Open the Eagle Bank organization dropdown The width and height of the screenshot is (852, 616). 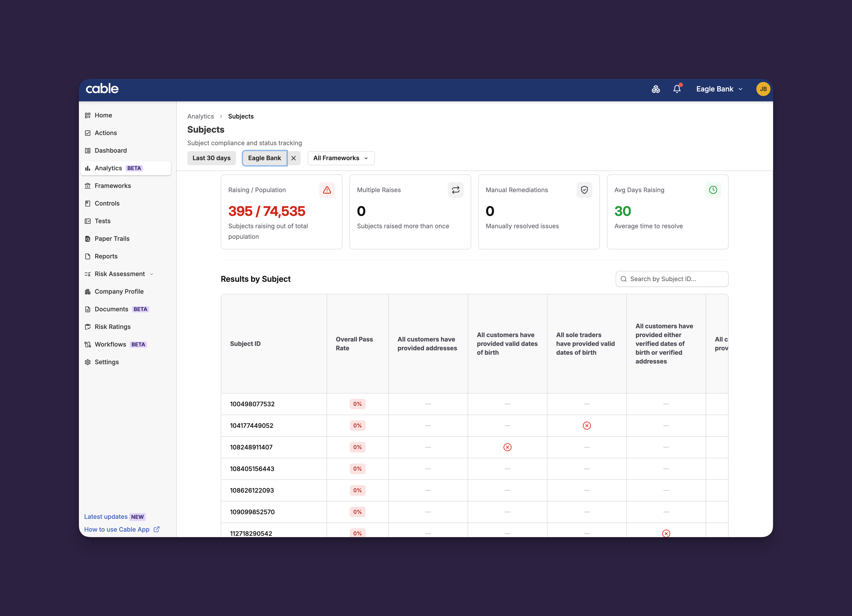(719, 89)
